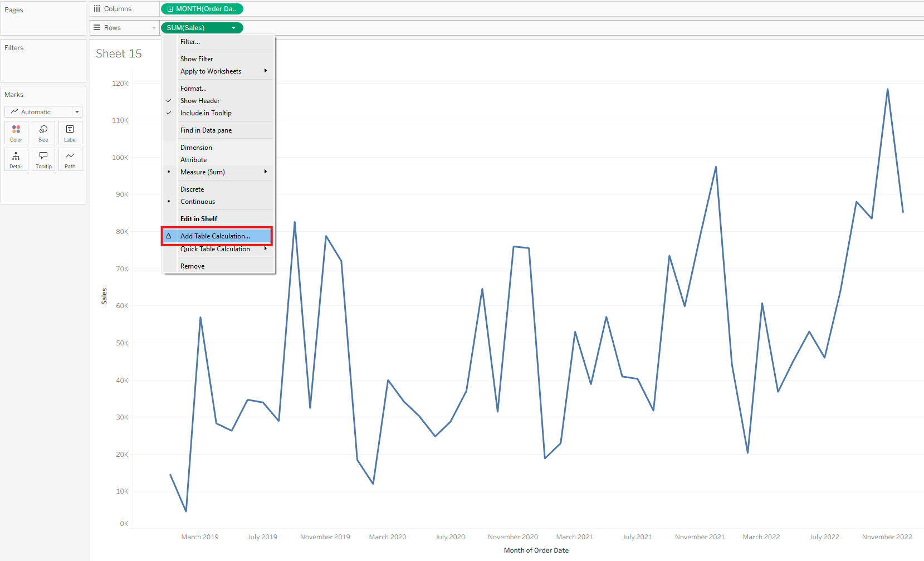Open SUM(Sales) pill dropdown arrow

point(234,28)
